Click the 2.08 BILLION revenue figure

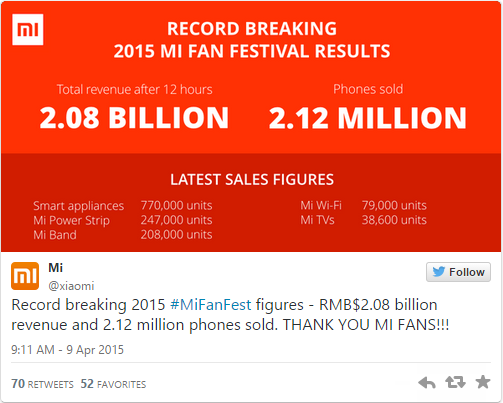[134, 118]
